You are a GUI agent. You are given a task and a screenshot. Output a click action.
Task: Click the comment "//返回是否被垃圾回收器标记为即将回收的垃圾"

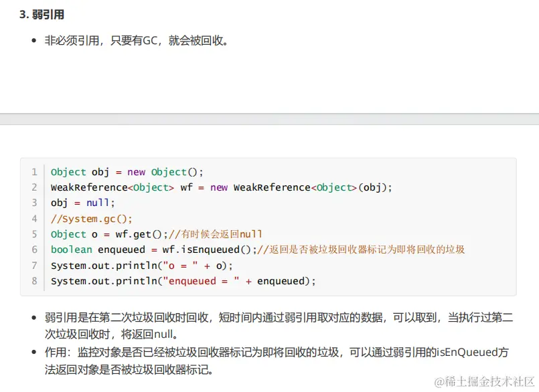(x=361, y=250)
